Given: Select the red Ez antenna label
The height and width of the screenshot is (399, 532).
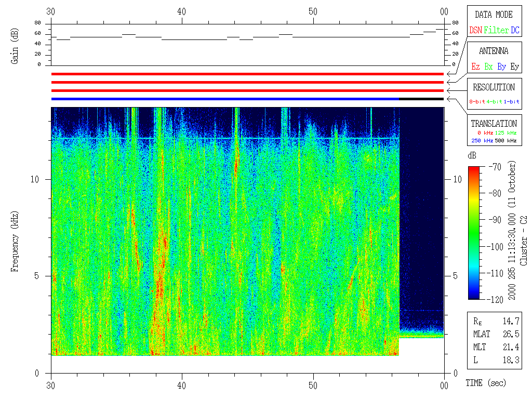Looking at the screenshot, I should (475, 67).
